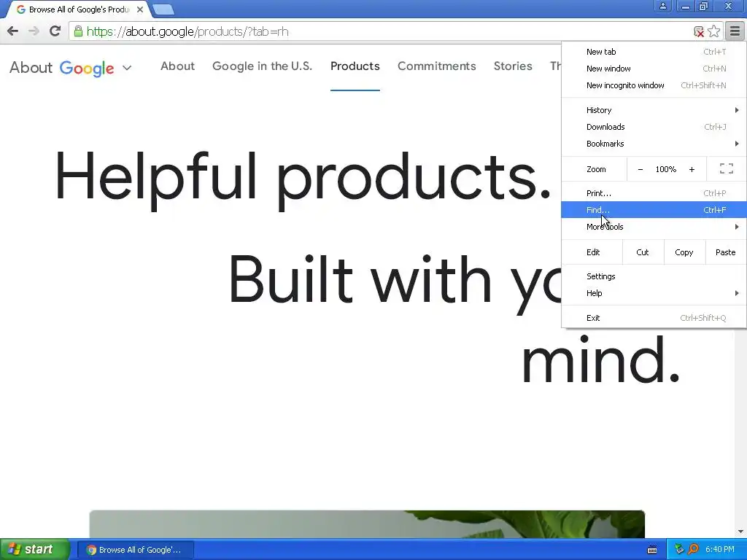747x560 pixels.
Task: Click the magnifier icon in the system tray
Action: click(693, 550)
